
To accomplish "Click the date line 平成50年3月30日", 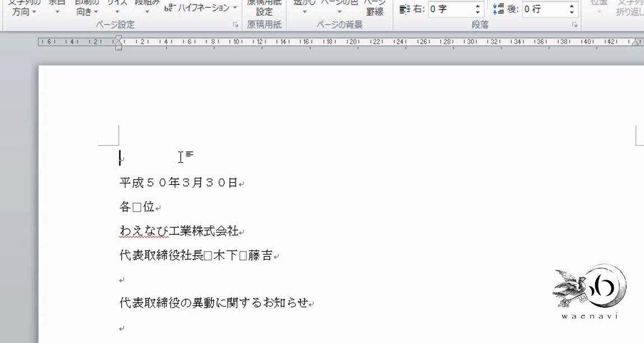I will tap(178, 183).
